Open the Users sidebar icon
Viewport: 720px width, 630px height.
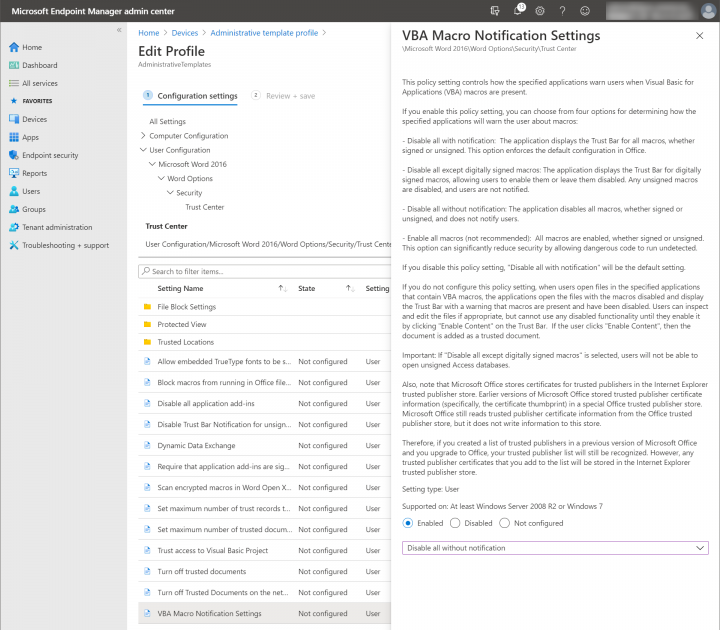point(14,191)
